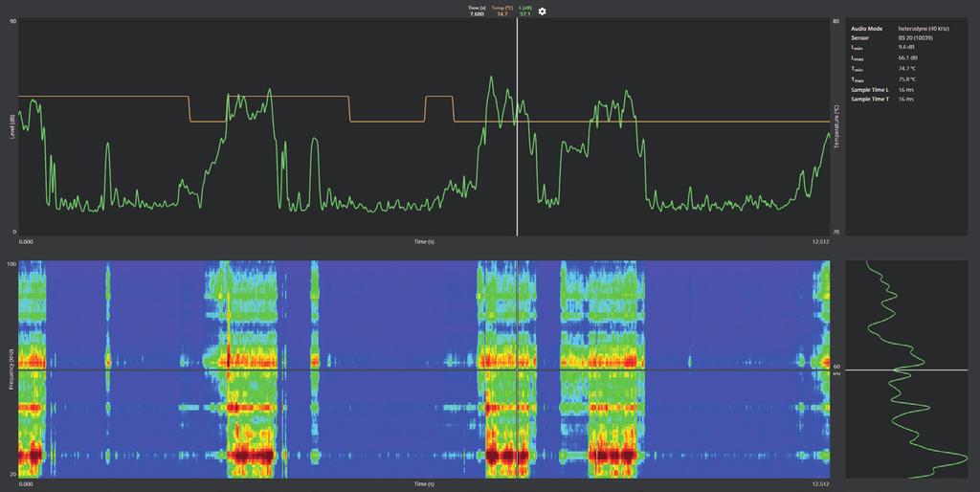Viewport: 980px width, 492px height.
Task: Click the Audio Mode value heterodyne (40 kHz)
Action: click(924, 29)
